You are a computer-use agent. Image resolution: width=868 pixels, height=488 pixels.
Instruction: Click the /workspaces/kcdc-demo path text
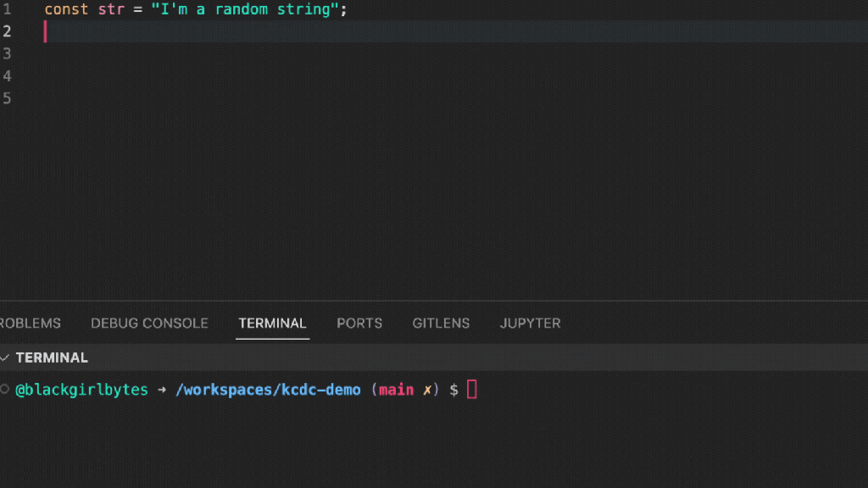coord(268,390)
